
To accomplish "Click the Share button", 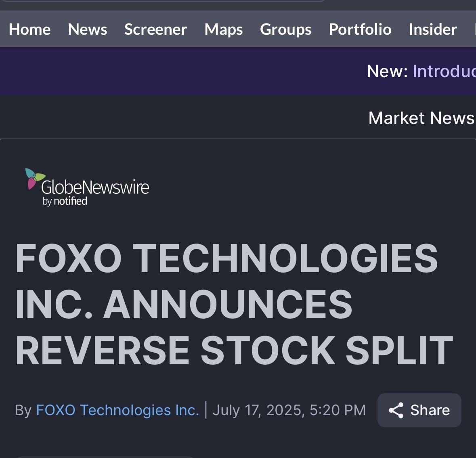I will click(x=419, y=410).
